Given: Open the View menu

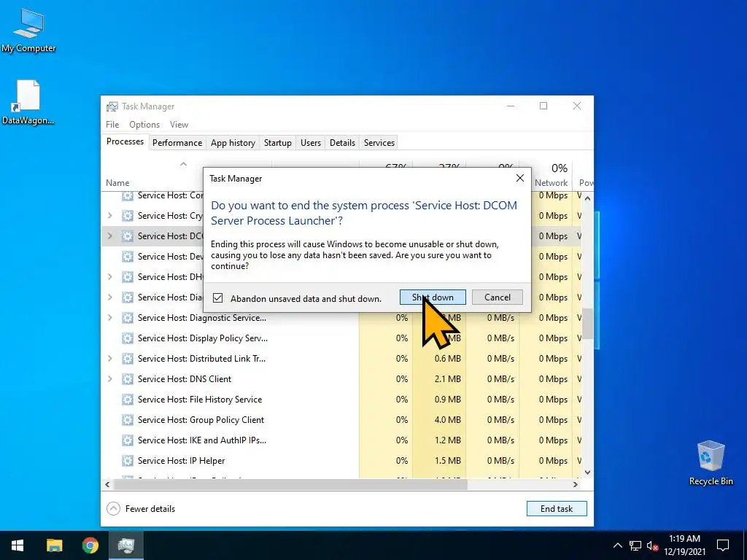Looking at the screenshot, I should click(179, 124).
